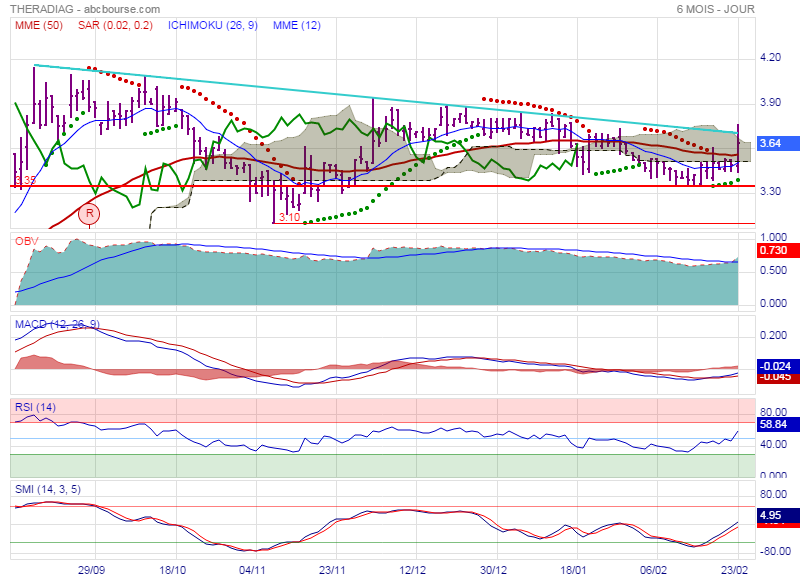Click the blue 3.64 current price tag
This screenshot has height=580, width=800.
[x=778, y=143]
